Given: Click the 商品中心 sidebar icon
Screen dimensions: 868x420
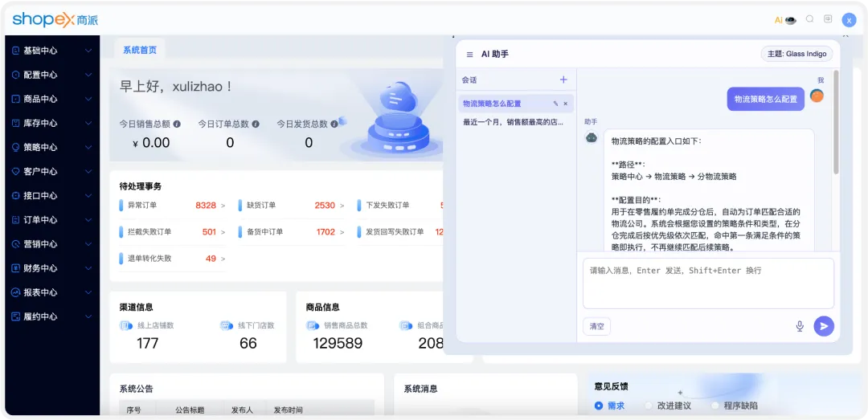Looking at the screenshot, I should pyautogui.click(x=15, y=99).
